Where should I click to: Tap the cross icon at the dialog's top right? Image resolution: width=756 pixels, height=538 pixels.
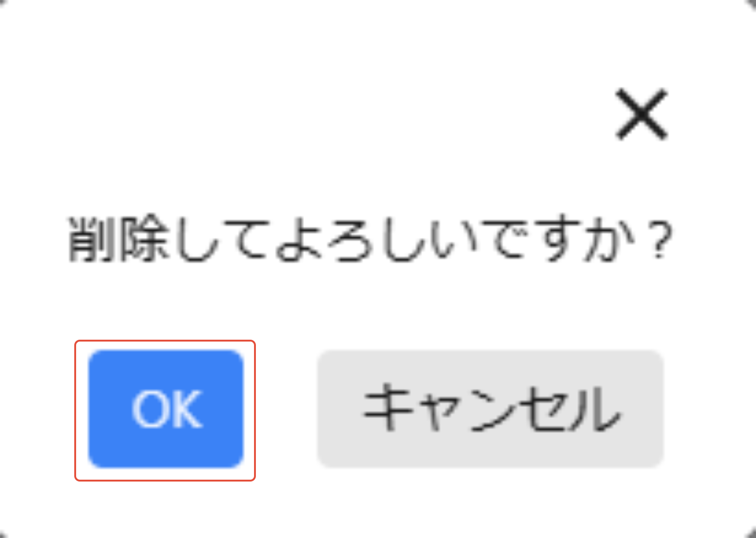pos(642,114)
